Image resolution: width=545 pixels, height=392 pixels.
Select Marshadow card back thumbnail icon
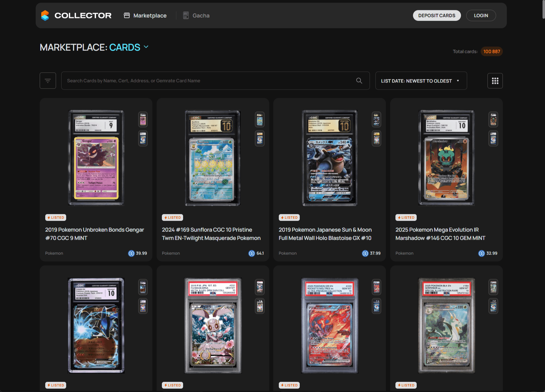pos(493,138)
